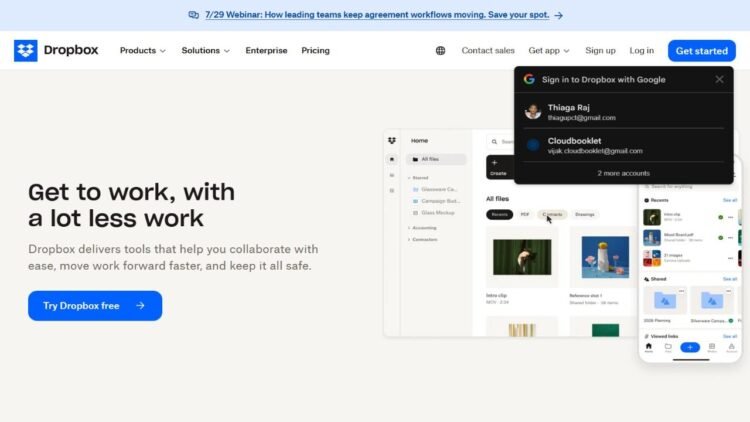
Task: Click the webinar chat bubble icon
Action: (194, 15)
